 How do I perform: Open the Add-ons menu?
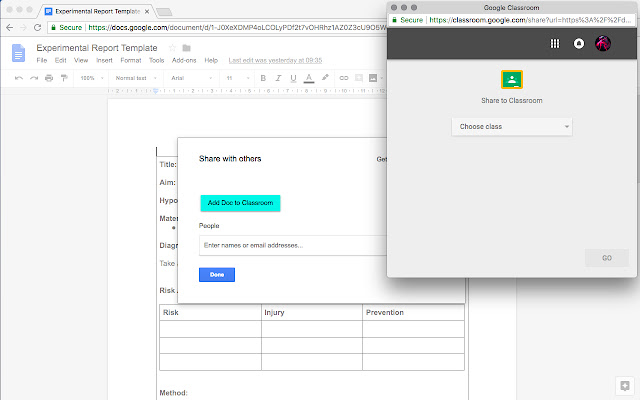click(x=184, y=60)
